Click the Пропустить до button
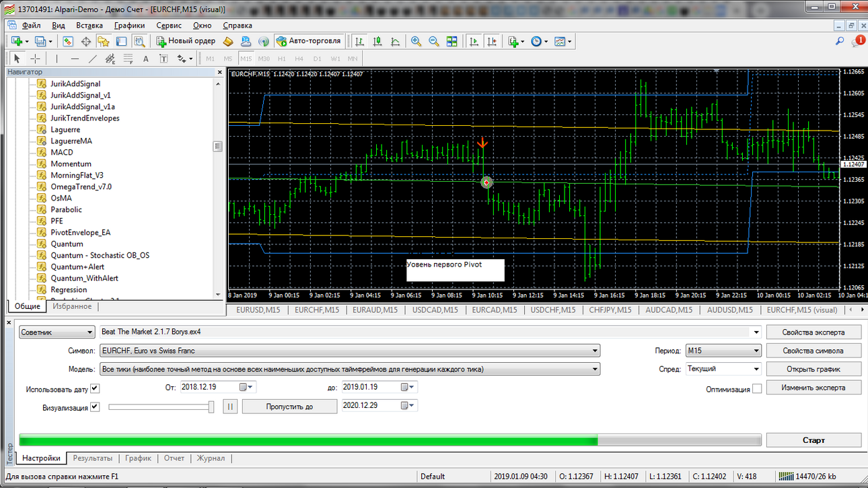 click(x=289, y=407)
